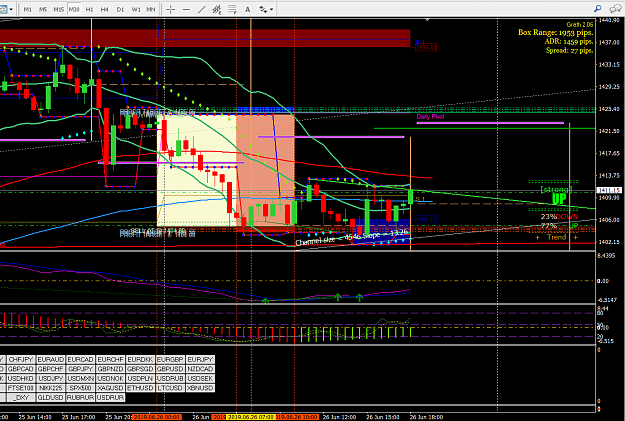
Task: Choose the ETHUSD crypto button
Action: pos(140,388)
